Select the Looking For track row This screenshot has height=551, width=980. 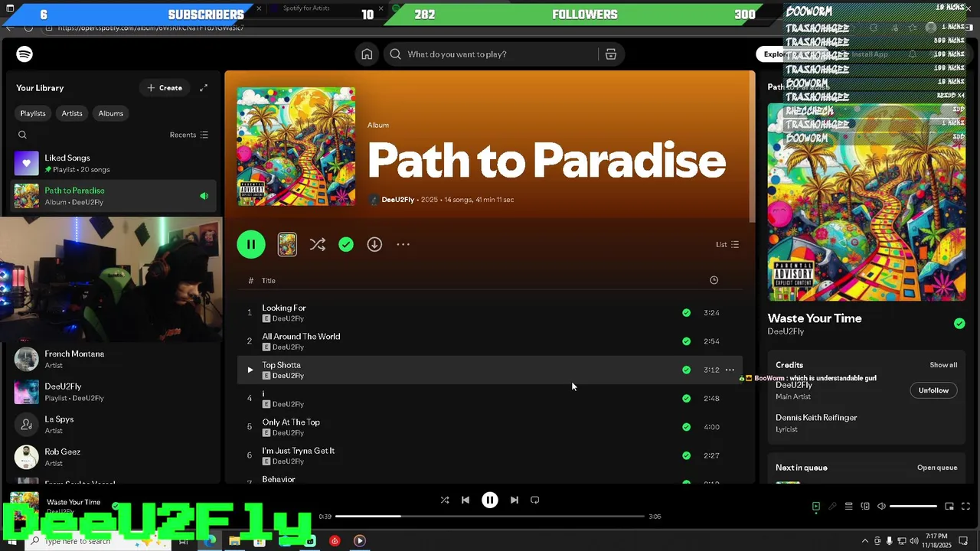490,312
